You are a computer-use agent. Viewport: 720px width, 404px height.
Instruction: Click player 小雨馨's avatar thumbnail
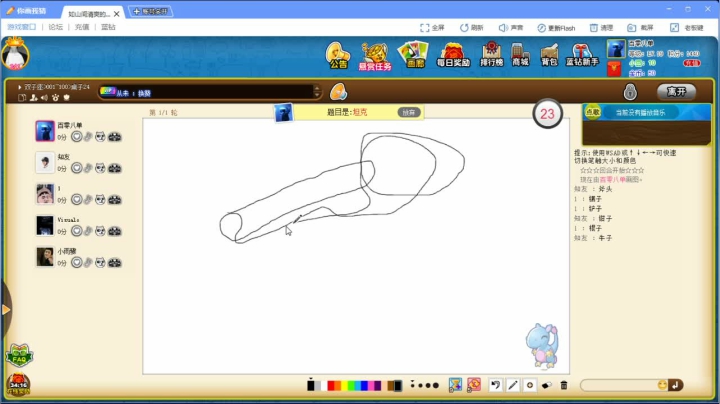point(45,257)
